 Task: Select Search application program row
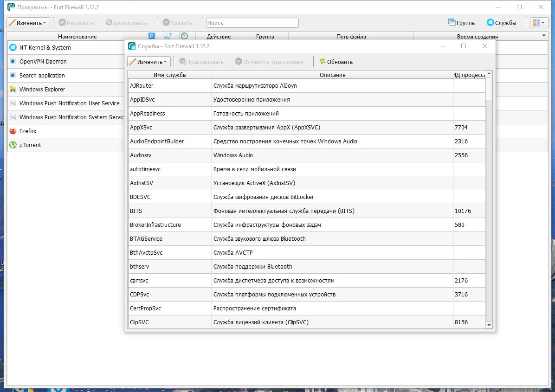(66, 75)
